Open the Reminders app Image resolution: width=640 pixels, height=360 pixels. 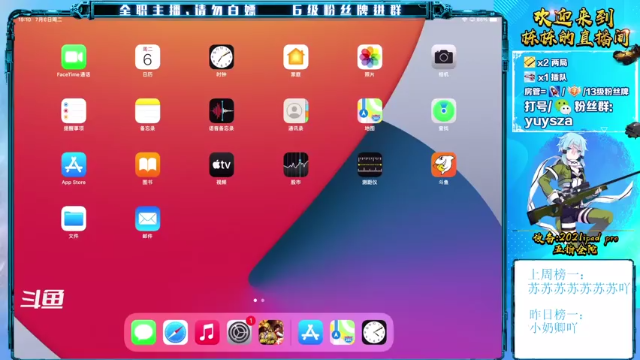[73, 111]
